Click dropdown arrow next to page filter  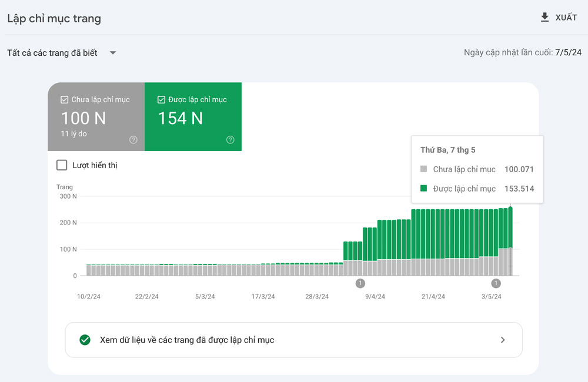coord(113,53)
